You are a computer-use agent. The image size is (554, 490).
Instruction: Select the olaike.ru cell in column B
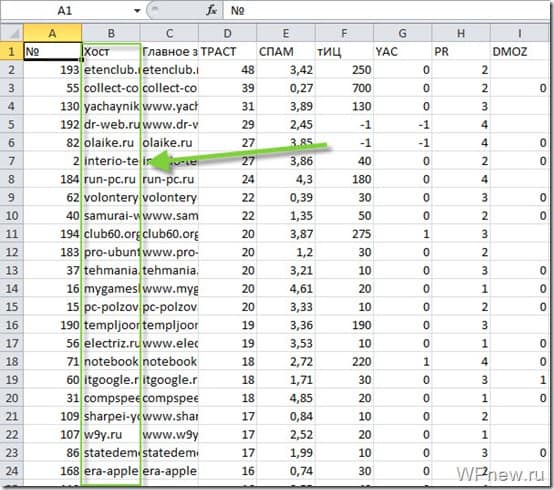111,143
